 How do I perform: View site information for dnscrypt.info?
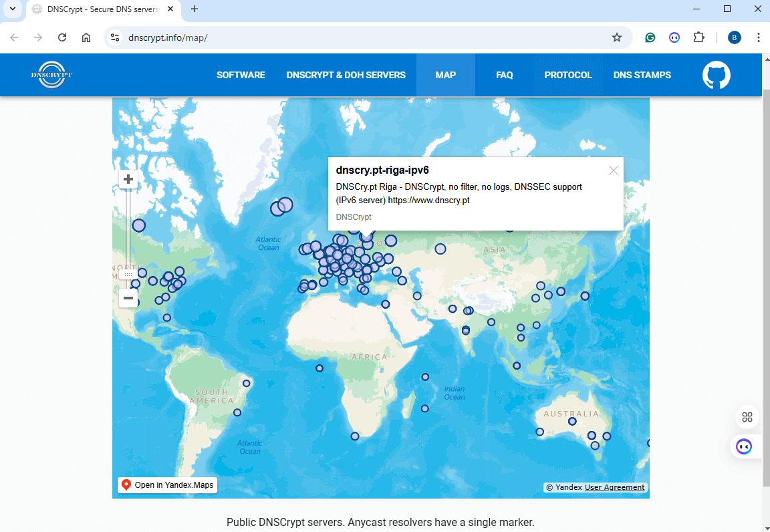coord(115,37)
